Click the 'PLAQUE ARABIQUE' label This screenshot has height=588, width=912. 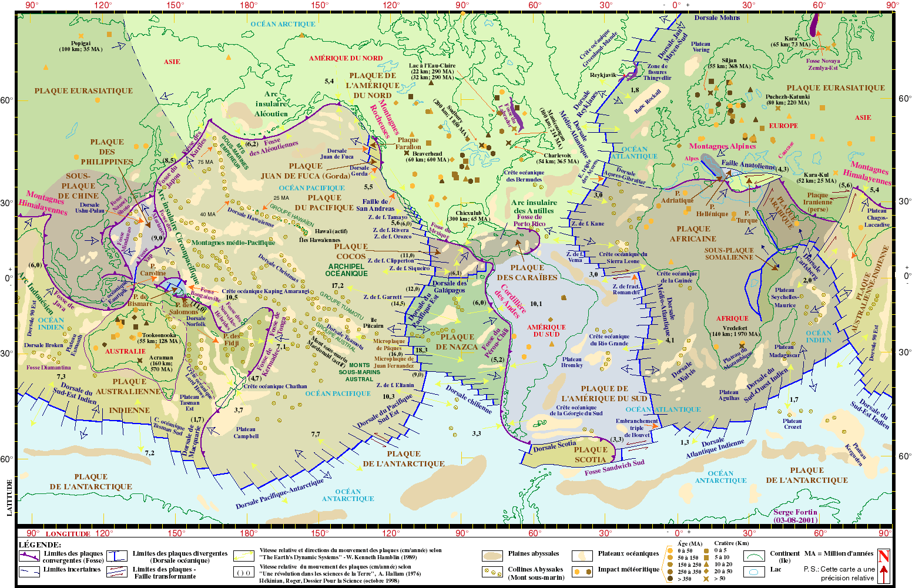coord(782,212)
